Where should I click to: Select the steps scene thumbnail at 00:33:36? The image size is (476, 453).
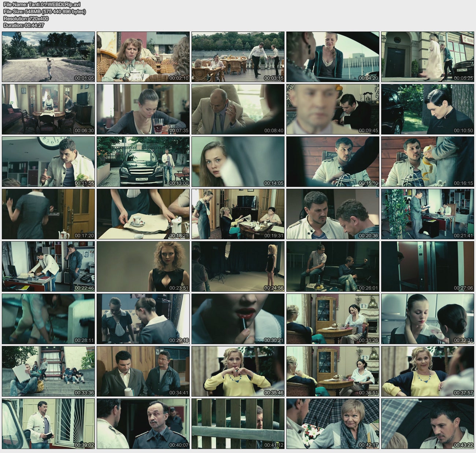coord(48,371)
